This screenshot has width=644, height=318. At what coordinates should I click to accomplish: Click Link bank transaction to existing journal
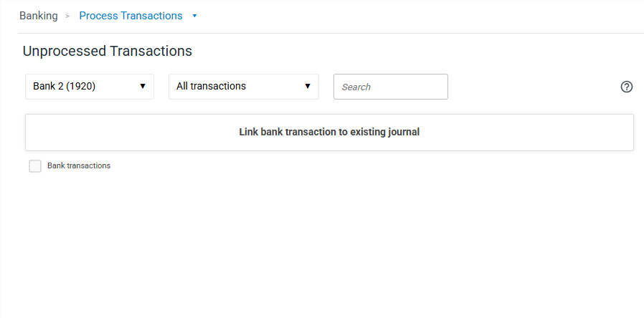click(x=329, y=132)
